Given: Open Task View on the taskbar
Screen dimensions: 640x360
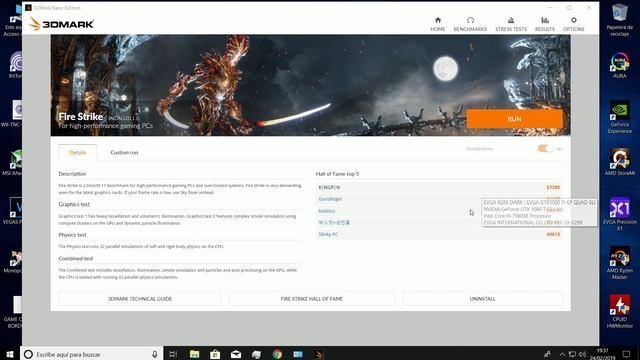Looking at the screenshot, I should pyautogui.click(x=173, y=354).
